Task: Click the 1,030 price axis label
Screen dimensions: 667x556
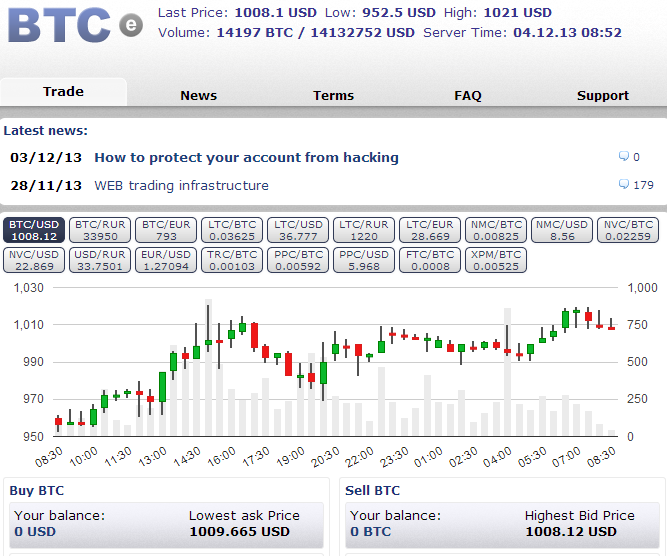Action: (x=29, y=288)
